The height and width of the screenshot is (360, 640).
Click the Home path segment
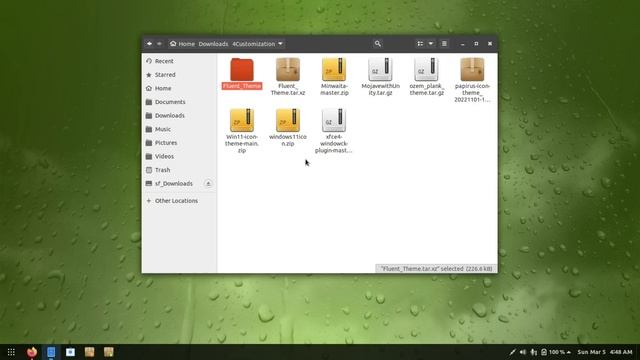pos(182,44)
